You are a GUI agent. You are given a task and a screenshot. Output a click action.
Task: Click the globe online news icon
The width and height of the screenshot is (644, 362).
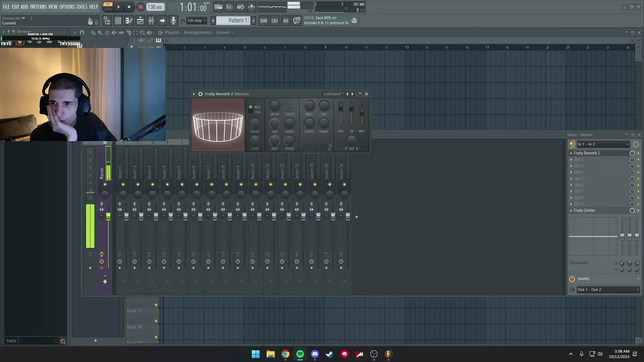(x=354, y=21)
